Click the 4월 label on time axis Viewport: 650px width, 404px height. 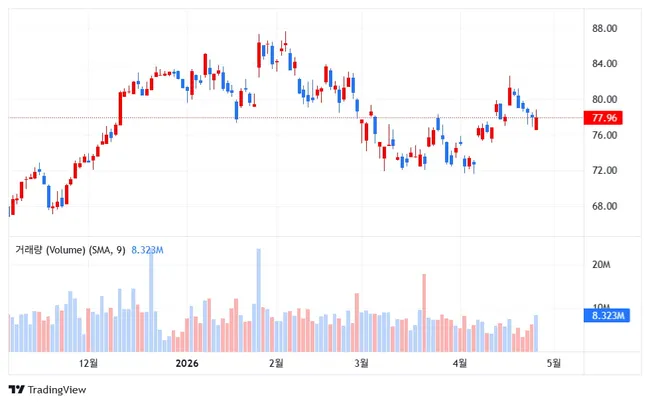460,363
